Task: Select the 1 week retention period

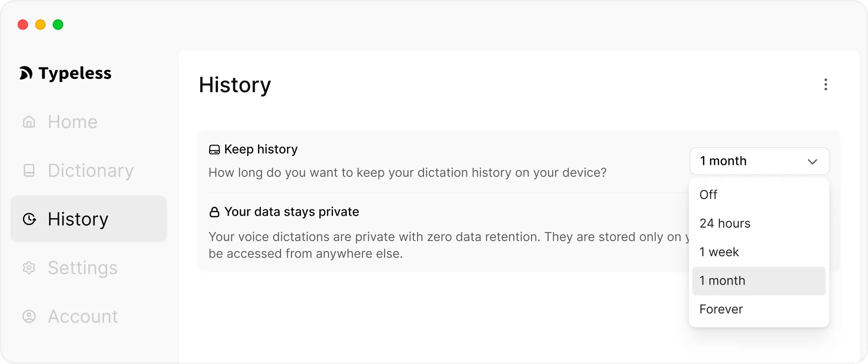Action: click(x=719, y=251)
